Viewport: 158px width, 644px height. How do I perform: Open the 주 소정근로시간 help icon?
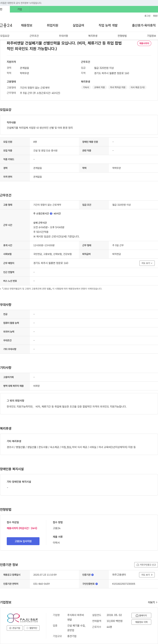[51, 214]
